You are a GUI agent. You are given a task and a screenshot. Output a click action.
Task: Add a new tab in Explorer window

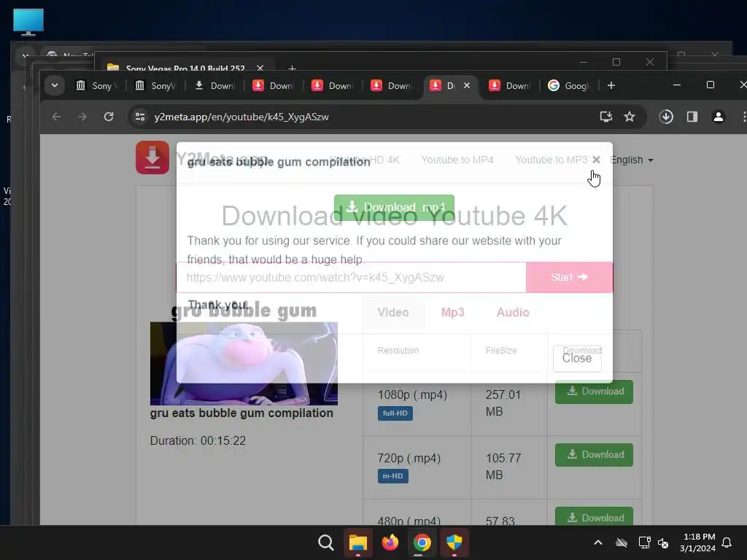[292, 69]
